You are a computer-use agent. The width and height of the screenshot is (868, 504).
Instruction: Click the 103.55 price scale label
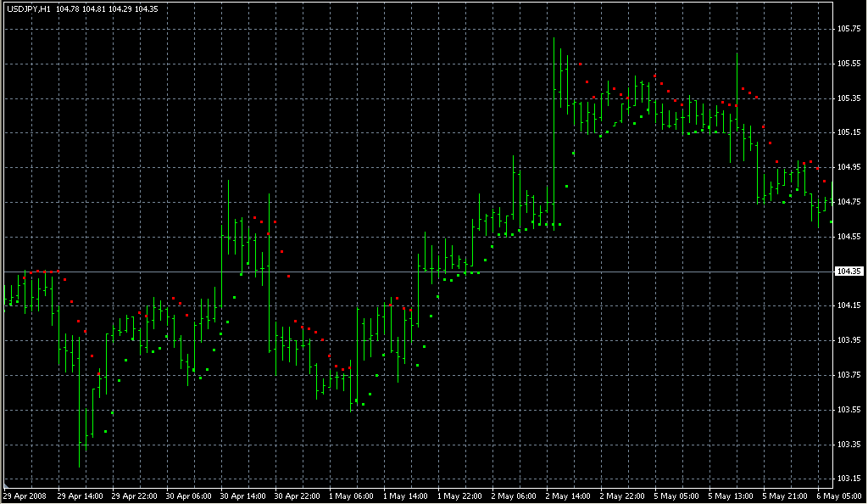[x=849, y=410]
